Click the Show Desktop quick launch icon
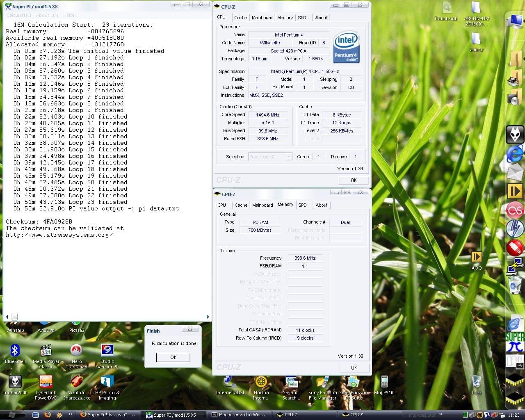The width and height of the screenshot is (525, 420). click(36, 415)
